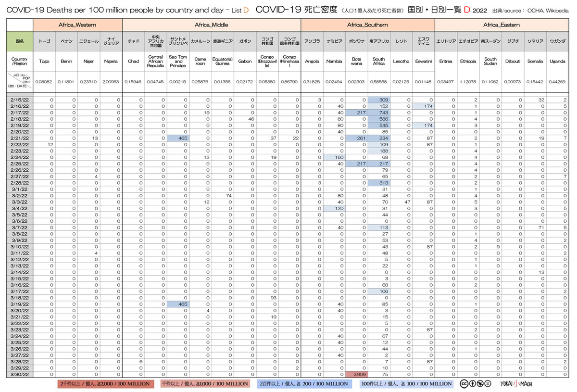
Task: Click the YOKAI MAOH logo
Action: point(515,384)
